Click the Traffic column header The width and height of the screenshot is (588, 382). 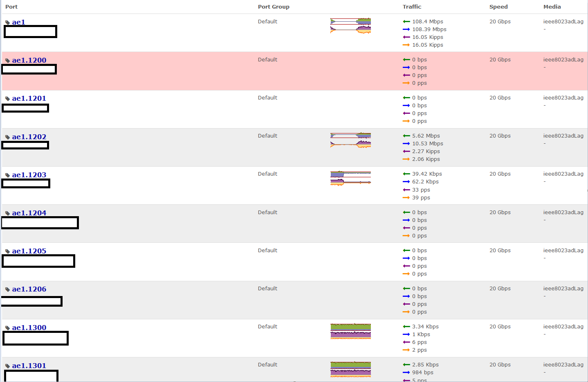tap(412, 7)
